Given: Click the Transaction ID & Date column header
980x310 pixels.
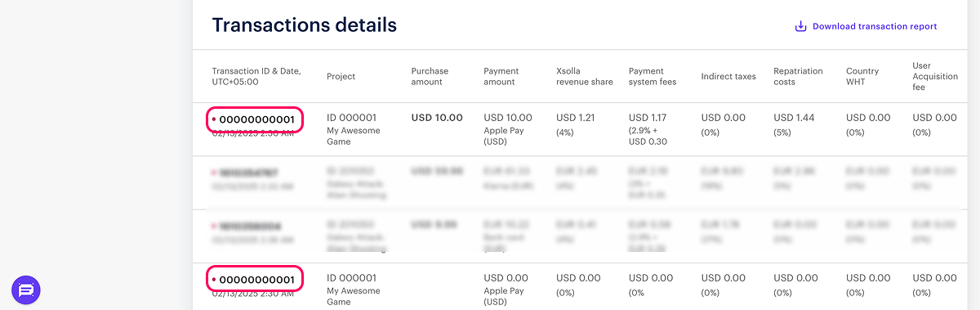Looking at the screenshot, I should (x=256, y=76).
